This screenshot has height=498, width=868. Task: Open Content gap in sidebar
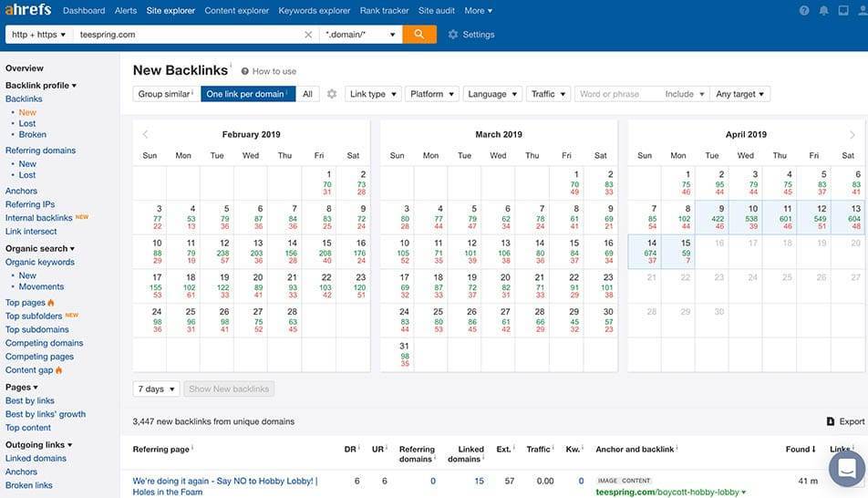(x=29, y=370)
